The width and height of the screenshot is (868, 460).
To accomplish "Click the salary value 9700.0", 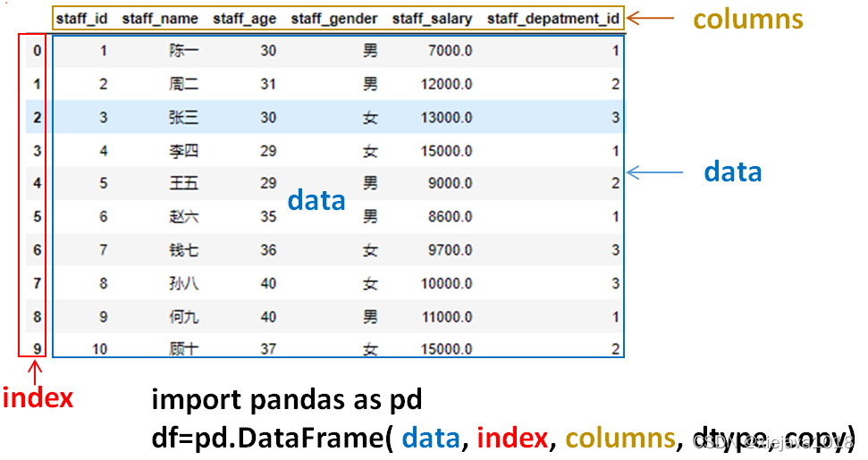I will 450,250.
